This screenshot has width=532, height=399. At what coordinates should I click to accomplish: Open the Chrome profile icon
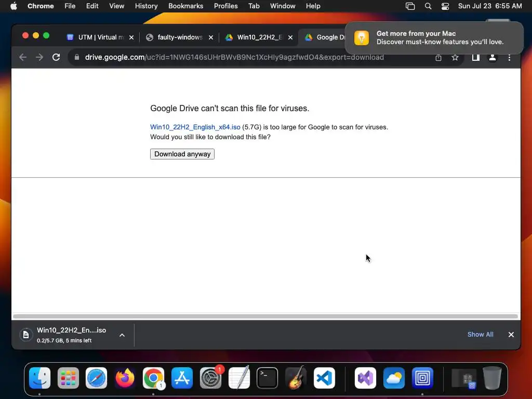tap(493, 58)
